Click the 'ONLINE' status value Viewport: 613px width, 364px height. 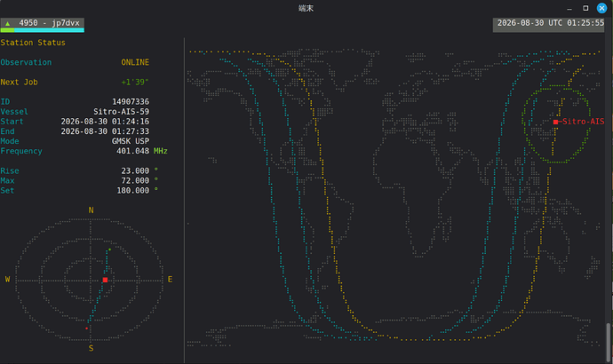[x=135, y=62]
